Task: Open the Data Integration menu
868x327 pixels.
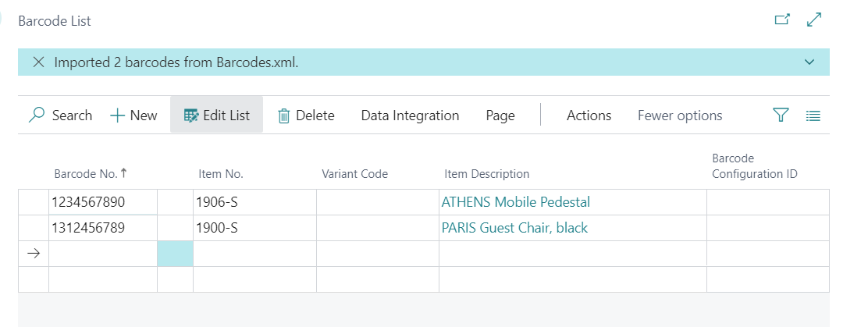Action: click(x=410, y=116)
